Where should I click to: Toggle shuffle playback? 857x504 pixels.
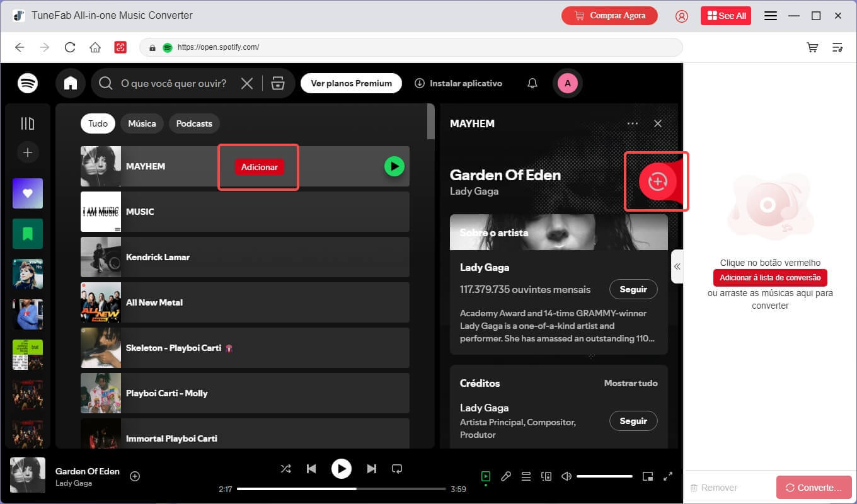tap(285, 469)
